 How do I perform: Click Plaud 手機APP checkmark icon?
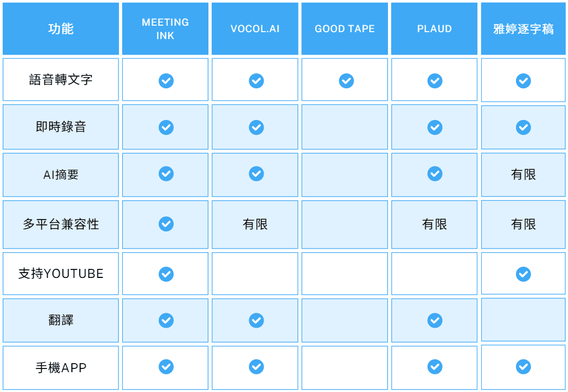pos(435,367)
